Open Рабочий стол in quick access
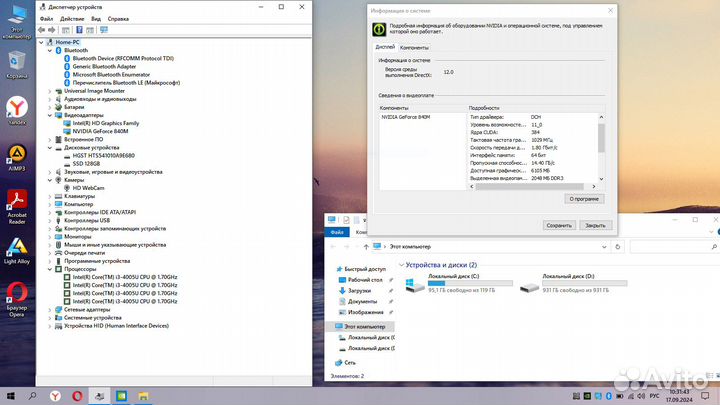 click(x=365, y=280)
